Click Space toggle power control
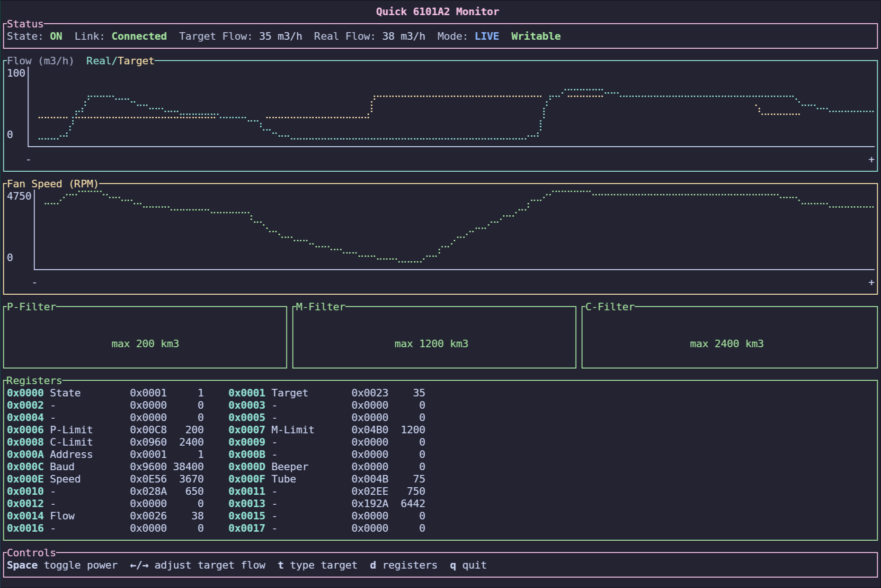The width and height of the screenshot is (881, 588). [x=62, y=565]
